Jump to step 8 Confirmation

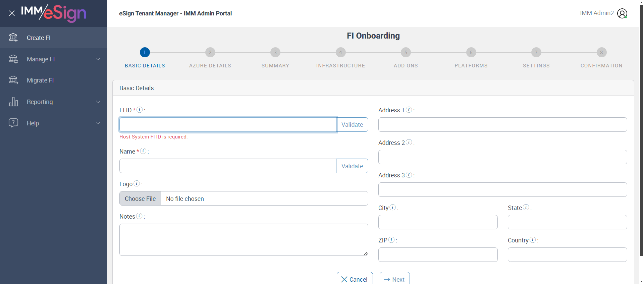(601, 53)
